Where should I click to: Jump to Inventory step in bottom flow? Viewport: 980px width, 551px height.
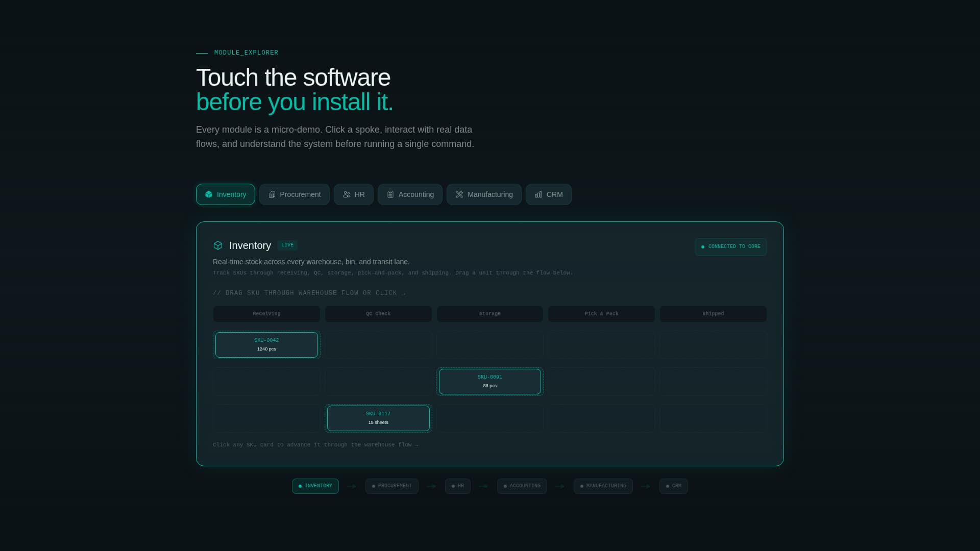point(315,486)
